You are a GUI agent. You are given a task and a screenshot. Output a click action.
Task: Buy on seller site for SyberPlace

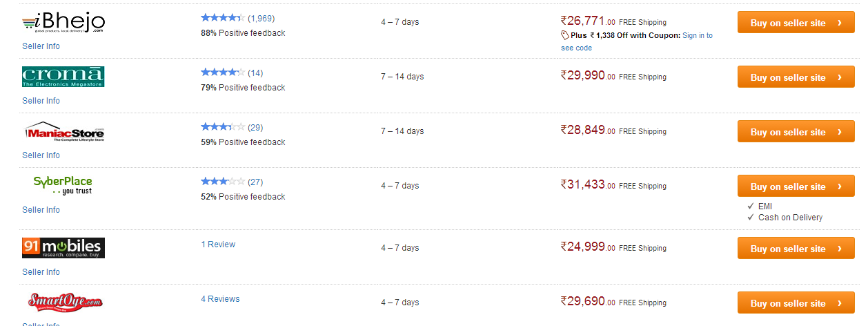pos(796,186)
